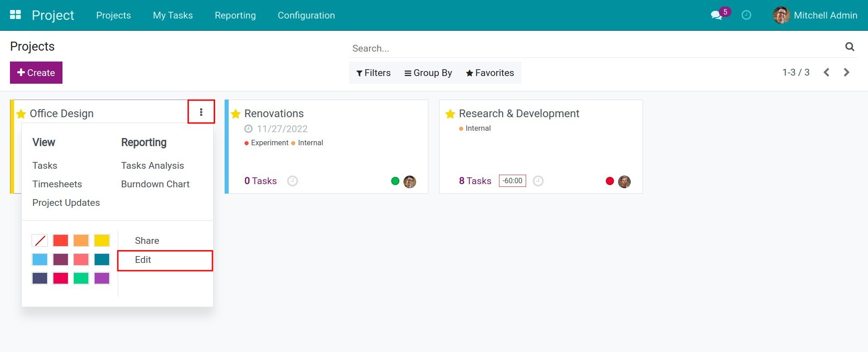Click the Renovations card activity clock icon
868x352 pixels.
point(293,181)
